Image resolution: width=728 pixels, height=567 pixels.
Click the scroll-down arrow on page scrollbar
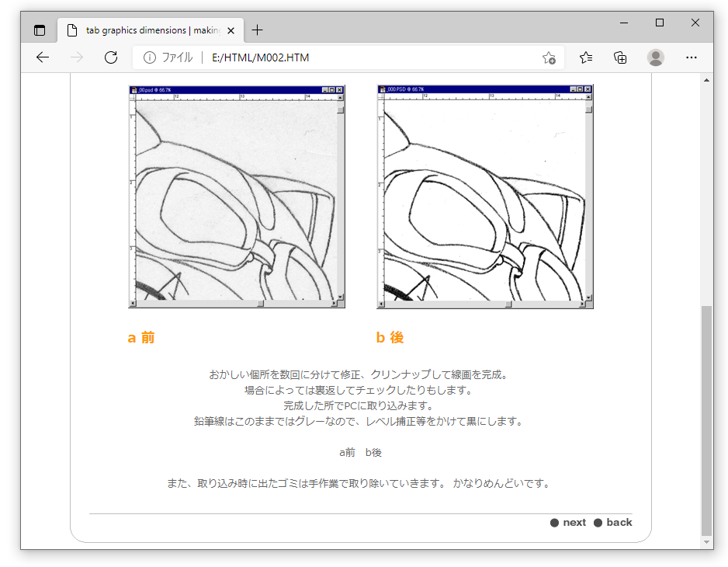(706, 542)
